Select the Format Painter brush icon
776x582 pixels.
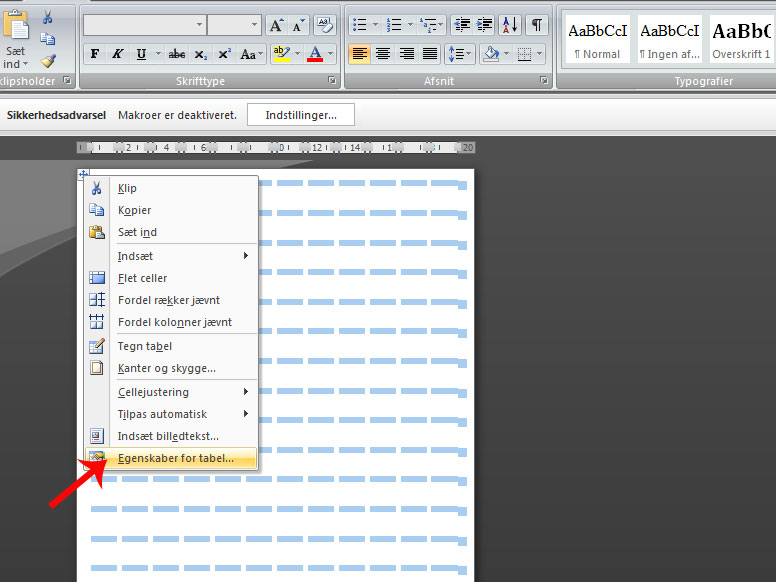[x=48, y=60]
